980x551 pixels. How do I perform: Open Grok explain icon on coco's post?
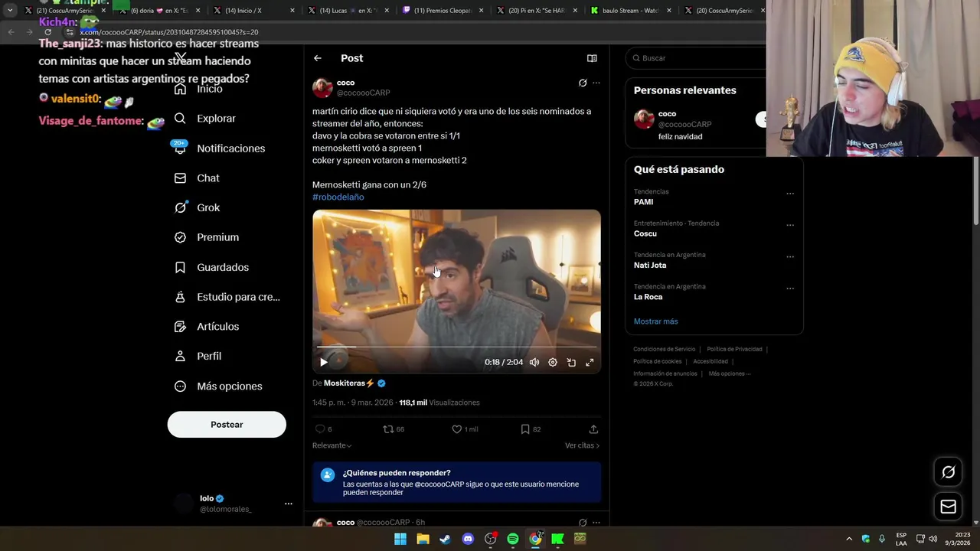583,83
